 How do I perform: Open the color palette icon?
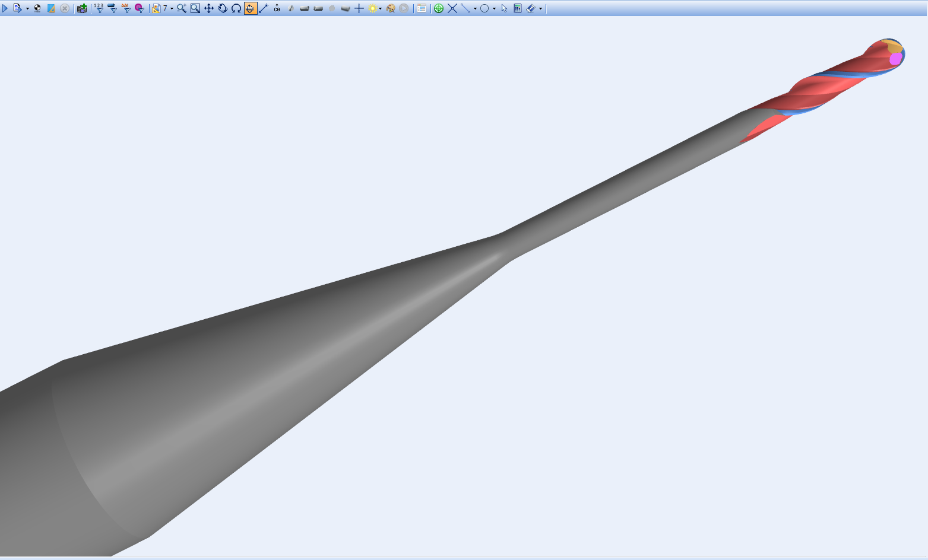point(391,8)
